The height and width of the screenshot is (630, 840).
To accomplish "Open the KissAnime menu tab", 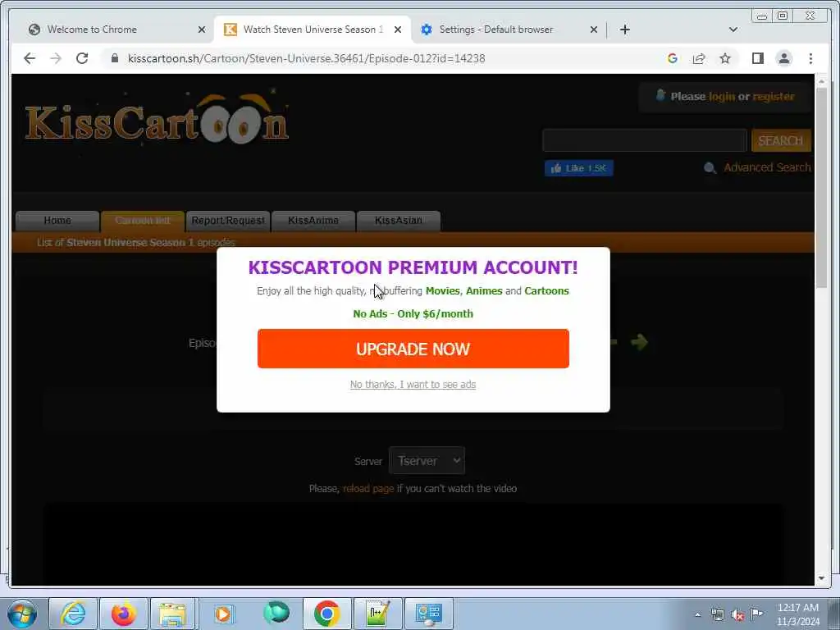I will click(313, 221).
